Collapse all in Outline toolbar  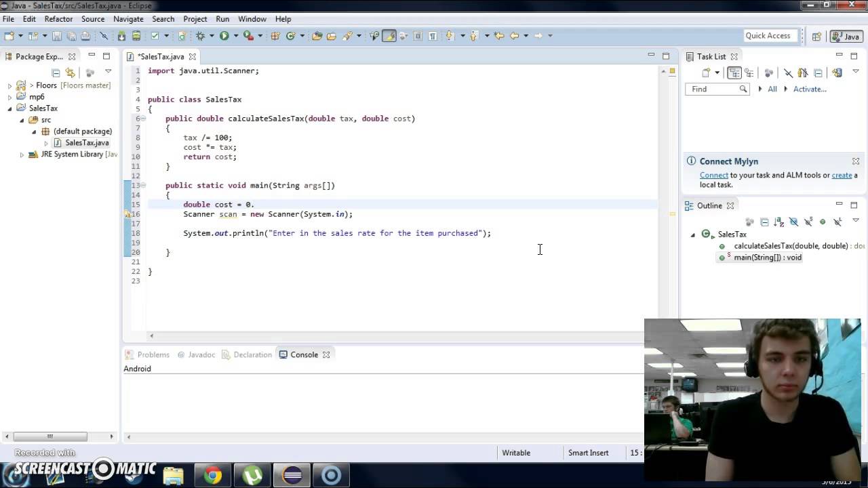pos(764,222)
